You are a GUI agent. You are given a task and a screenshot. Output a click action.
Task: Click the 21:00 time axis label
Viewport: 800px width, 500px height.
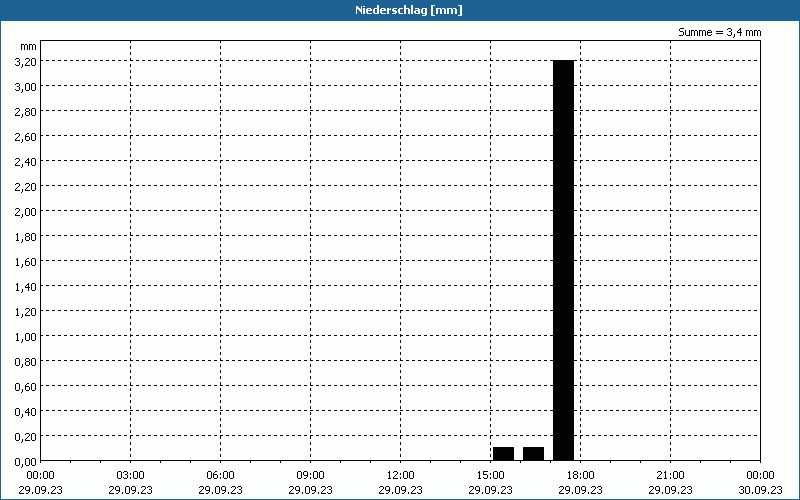(x=670, y=475)
